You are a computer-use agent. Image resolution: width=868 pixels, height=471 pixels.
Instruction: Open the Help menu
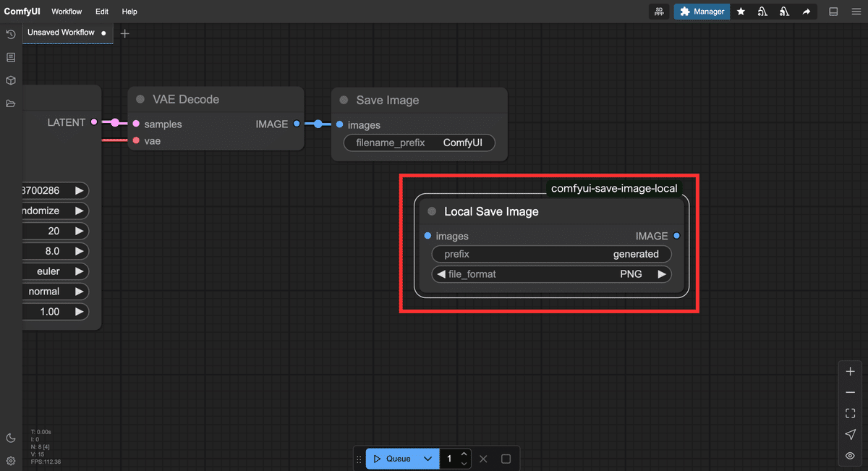[129, 12]
